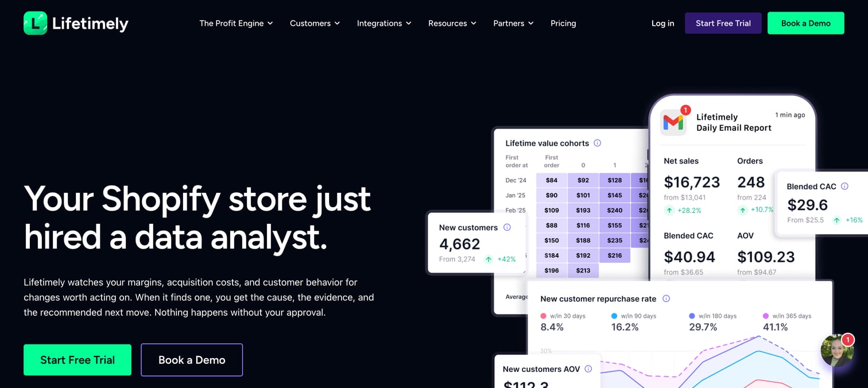868x388 pixels.
Task: Click the Jan '25 cohort row label
Action: click(516, 195)
